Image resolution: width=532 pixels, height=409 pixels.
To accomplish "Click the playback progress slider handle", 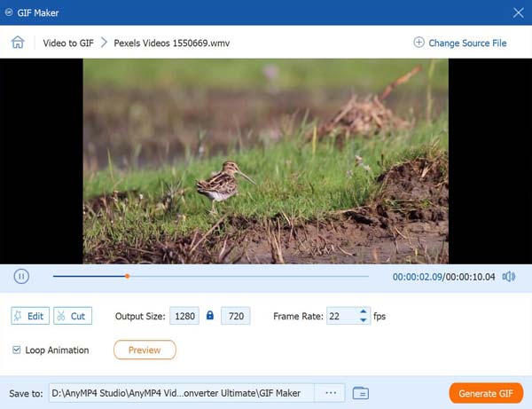I will (x=127, y=276).
